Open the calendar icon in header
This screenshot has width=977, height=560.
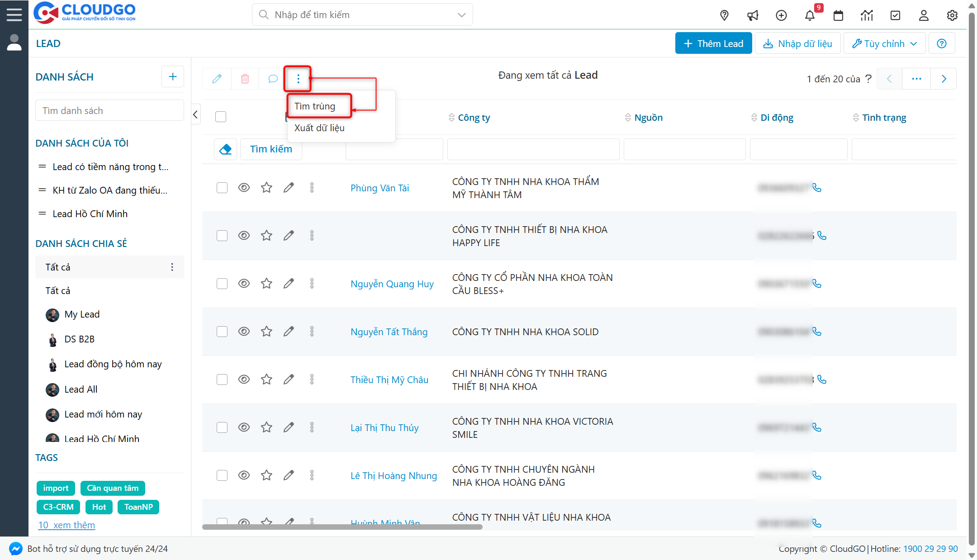[838, 15]
